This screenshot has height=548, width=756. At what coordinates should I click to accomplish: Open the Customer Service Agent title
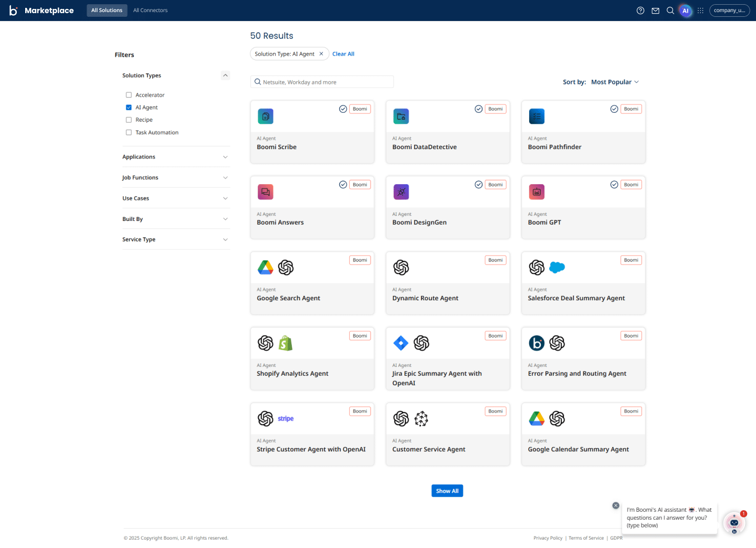pos(429,450)
